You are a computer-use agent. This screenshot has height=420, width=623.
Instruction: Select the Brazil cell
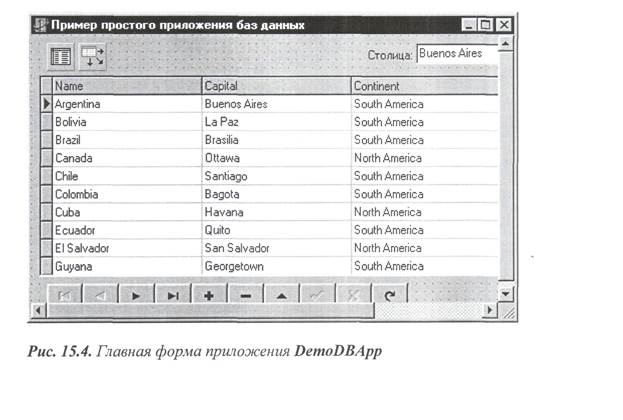click(127, 140)
